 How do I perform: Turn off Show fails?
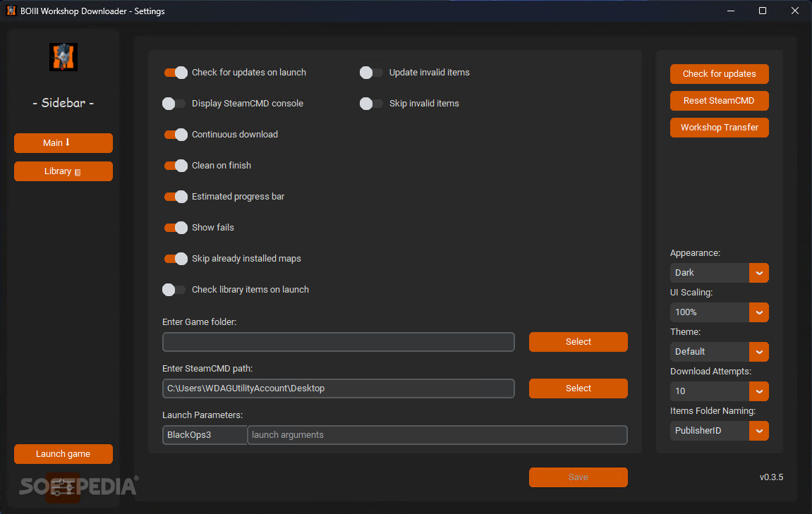point(176,228)
